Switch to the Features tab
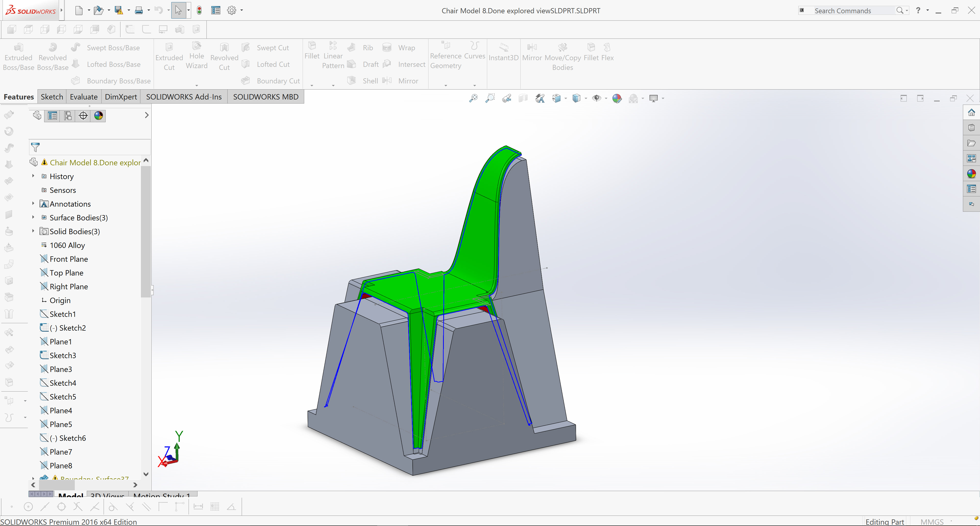Viewport: 980px width, 526px height. tap(19, 97)
